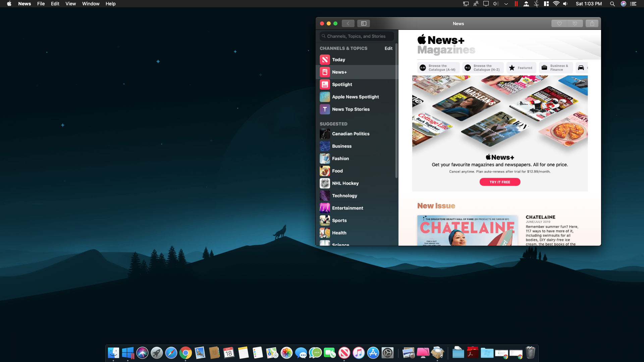Viewport: 644px width, 362px height.
Task: Select News+ in the sidebar
Action: click(x=357, y=72)
